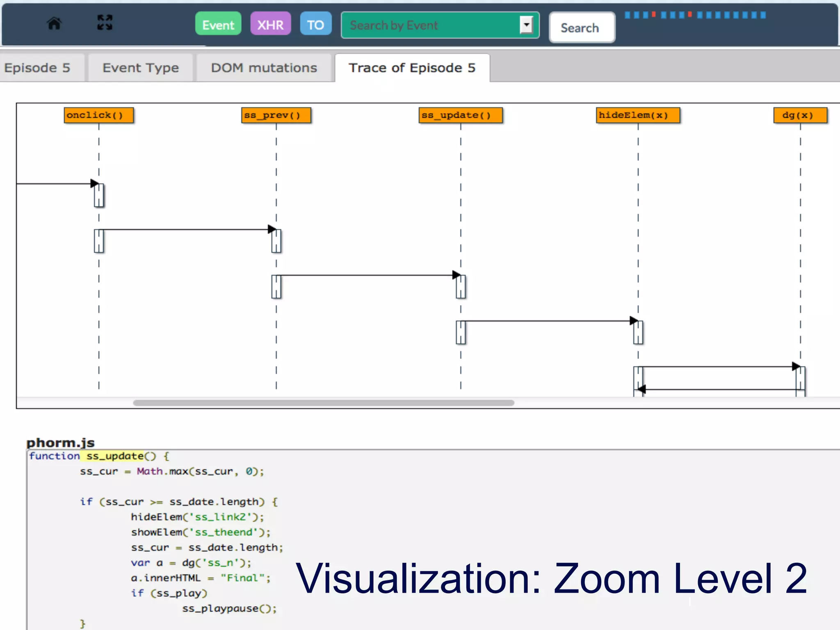This screenshot has width=840, height=630.
Task: Toggle the purple XHR filter button
Action: click(x=271, y=24)
